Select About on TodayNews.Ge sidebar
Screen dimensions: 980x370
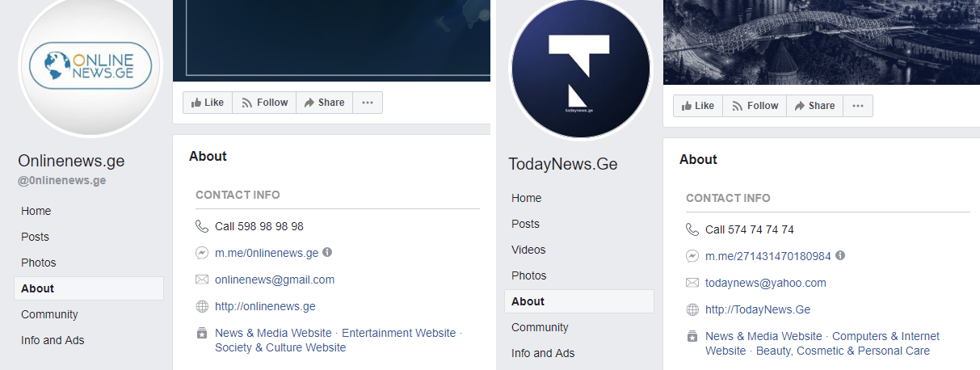(579, 301)
